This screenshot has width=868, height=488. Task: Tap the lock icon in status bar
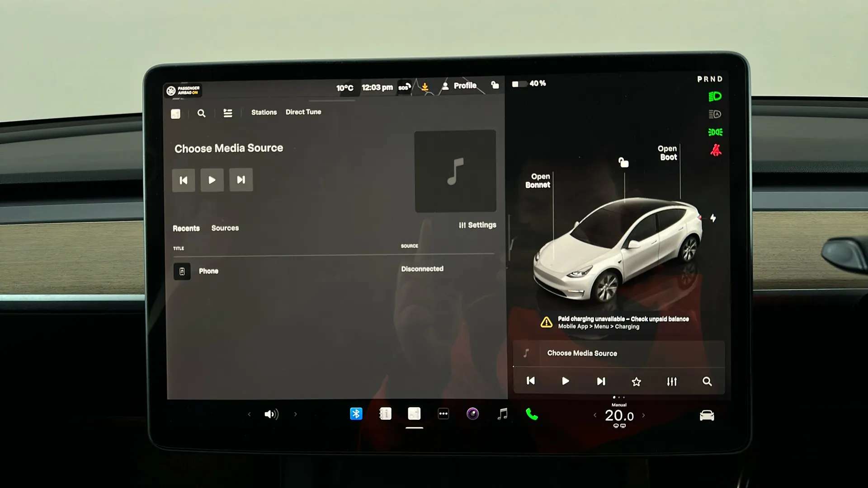click(495, 85)
